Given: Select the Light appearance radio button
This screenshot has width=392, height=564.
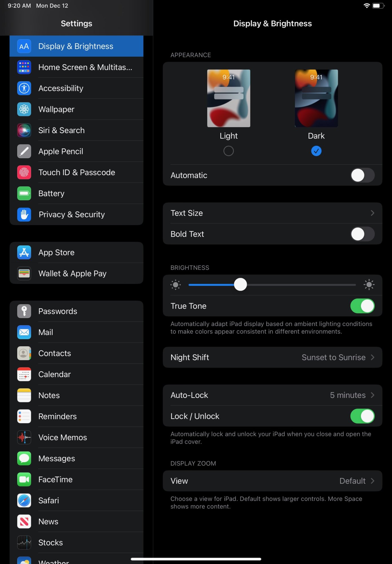Looking at the screenshot, I should pos(228,151).
